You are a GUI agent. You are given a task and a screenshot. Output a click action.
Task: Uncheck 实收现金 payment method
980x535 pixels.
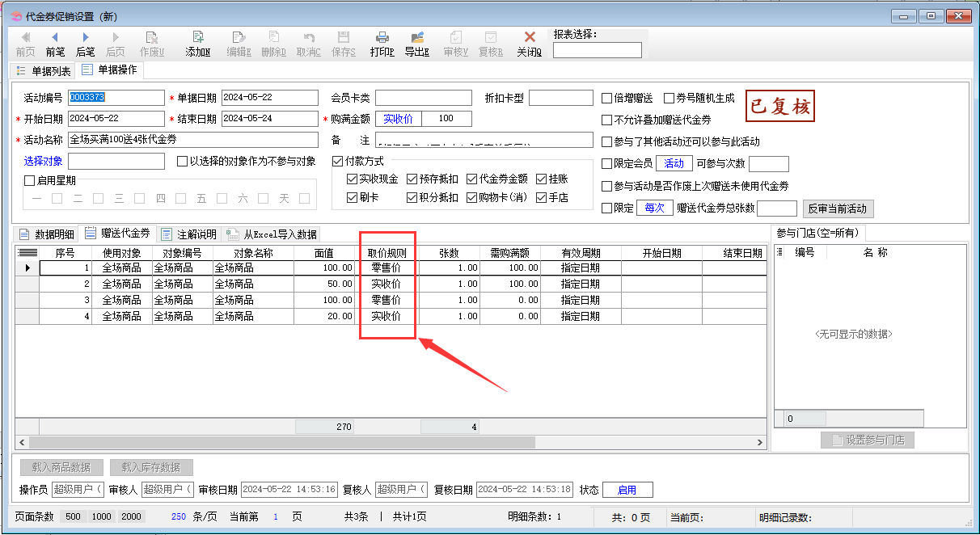[x=352, y=179]
